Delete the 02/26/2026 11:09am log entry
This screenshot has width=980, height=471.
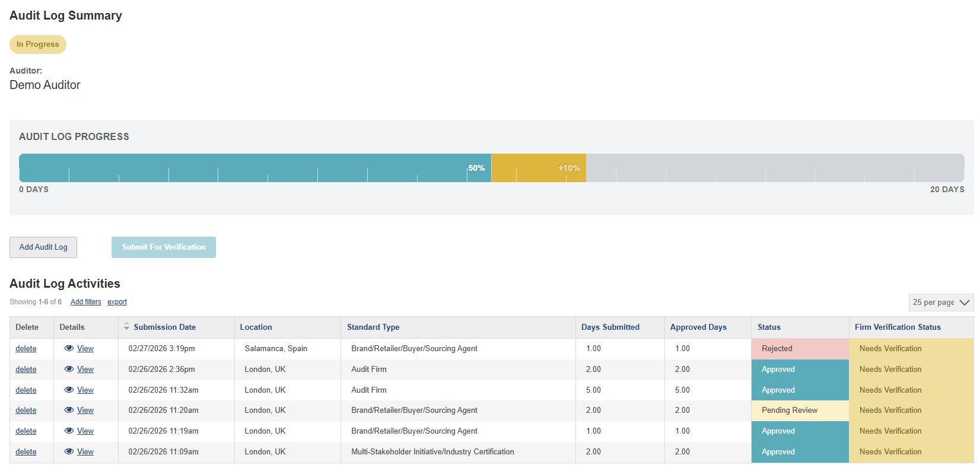[x=26, y=452]
